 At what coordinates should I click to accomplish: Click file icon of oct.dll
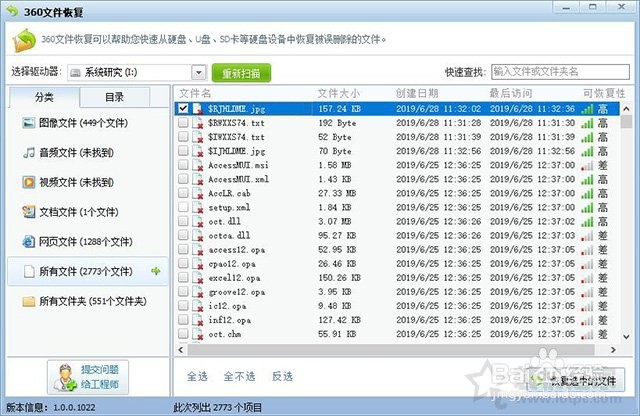pyautogui.click(x=198, y=221)
